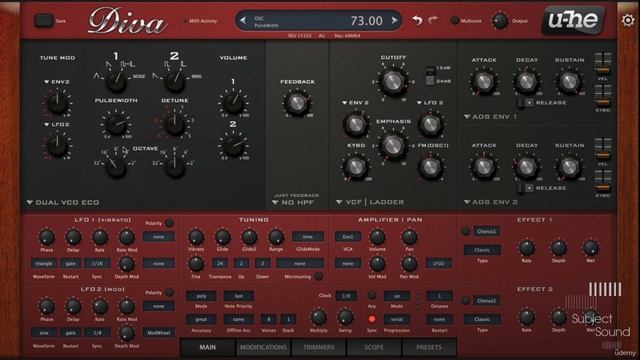This screenshot has height=360, width=640.
Task: Switch to the MODIFICATIONS tab
Action: click(x=263, y=347)
